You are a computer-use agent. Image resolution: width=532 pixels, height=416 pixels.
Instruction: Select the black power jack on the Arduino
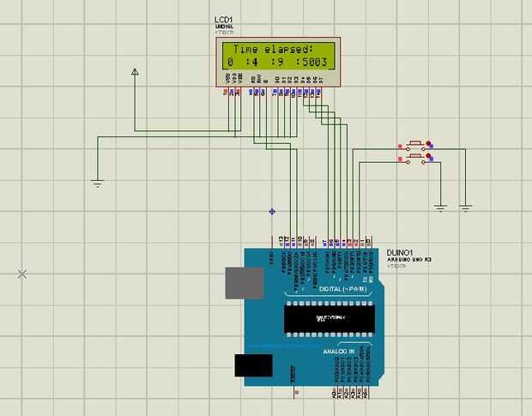coord(253,365)
